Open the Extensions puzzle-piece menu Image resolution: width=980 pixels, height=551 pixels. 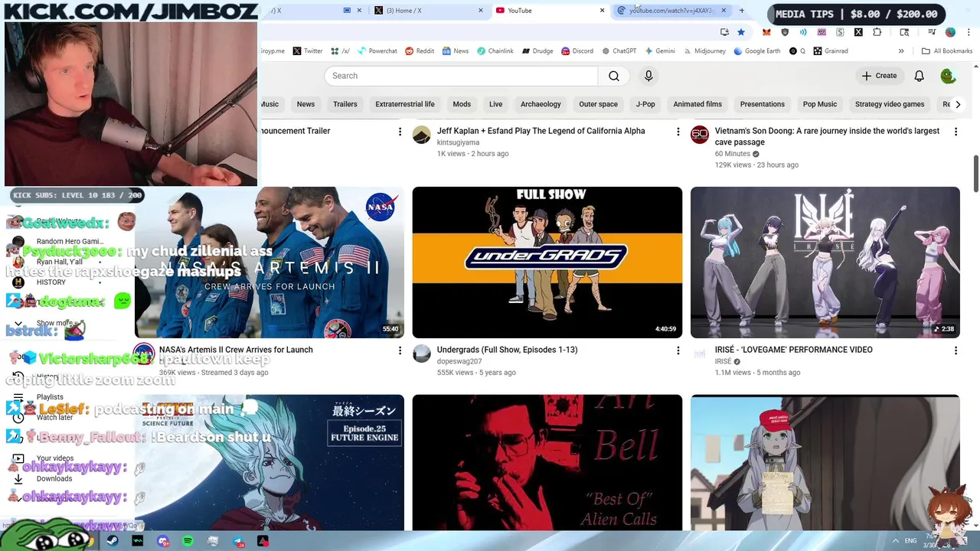click(877, 32)
